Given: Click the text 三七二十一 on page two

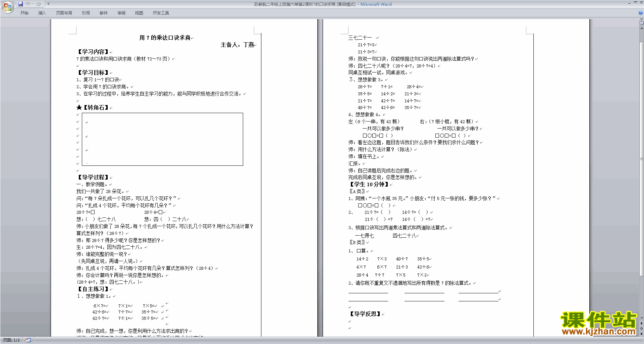Looking at the screenshot, I should 360,38.
